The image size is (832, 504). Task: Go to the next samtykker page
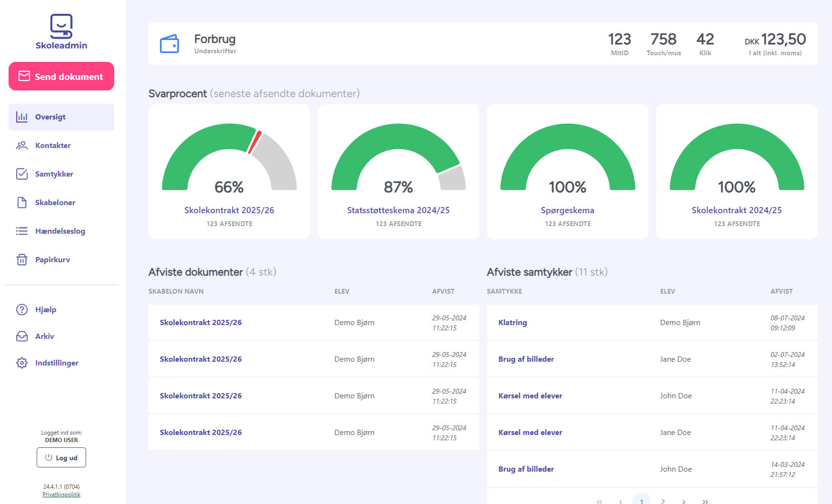tap(684, 501)
